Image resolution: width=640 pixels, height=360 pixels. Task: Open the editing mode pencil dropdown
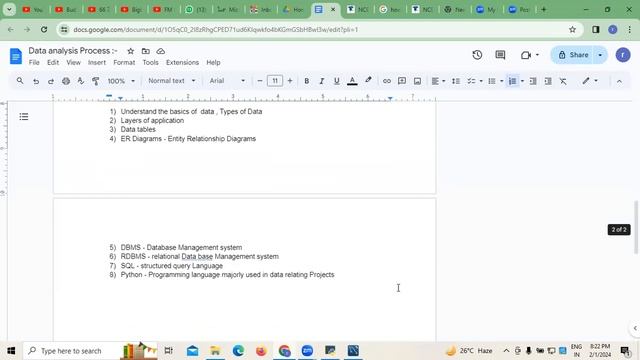[590, 81]
